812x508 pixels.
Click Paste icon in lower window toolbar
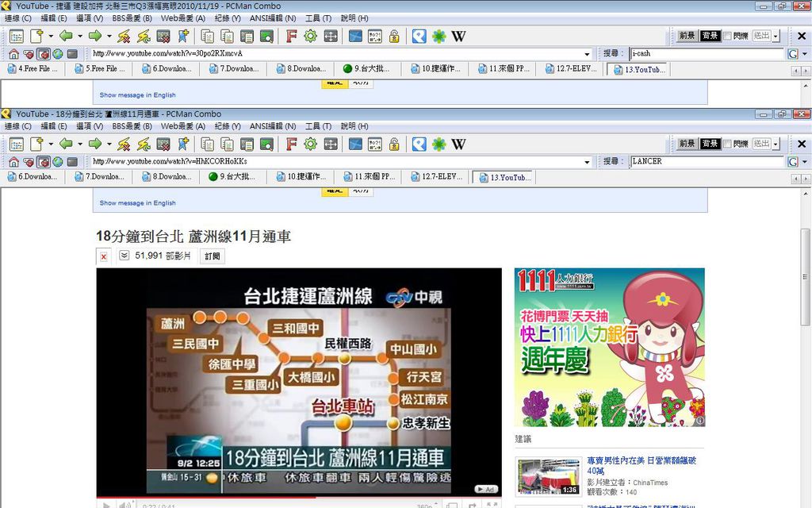click(228, 144)
